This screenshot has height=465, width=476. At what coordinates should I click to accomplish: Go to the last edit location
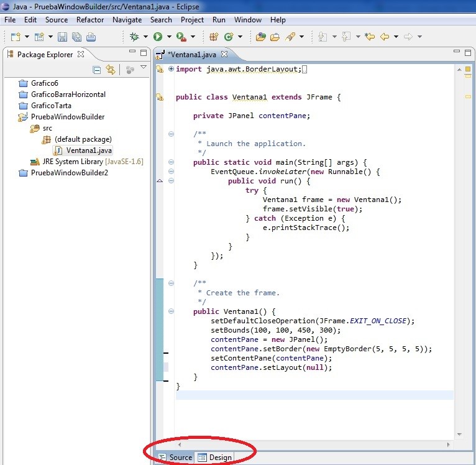(x=370, y=37)
